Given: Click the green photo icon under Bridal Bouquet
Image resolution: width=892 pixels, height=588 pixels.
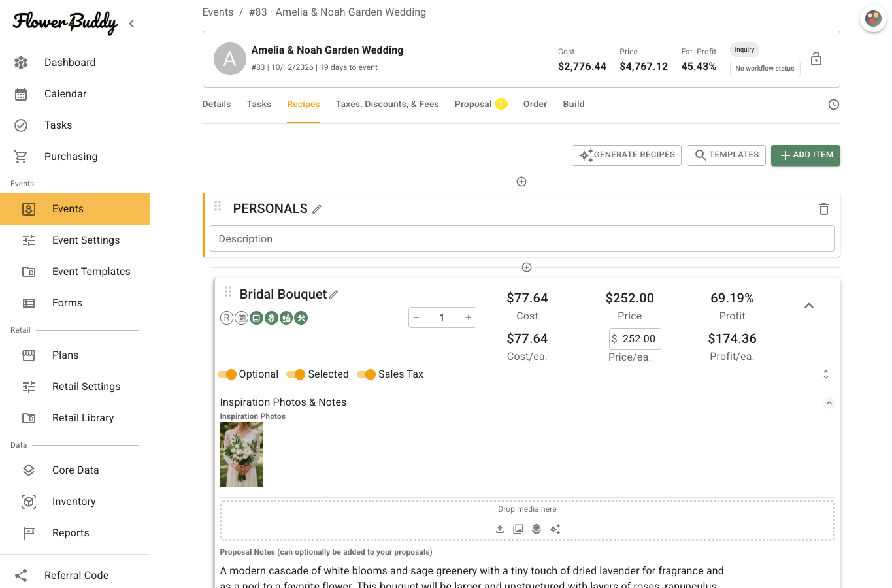Looking at the screenshot, I should click(x=256, y=318).
